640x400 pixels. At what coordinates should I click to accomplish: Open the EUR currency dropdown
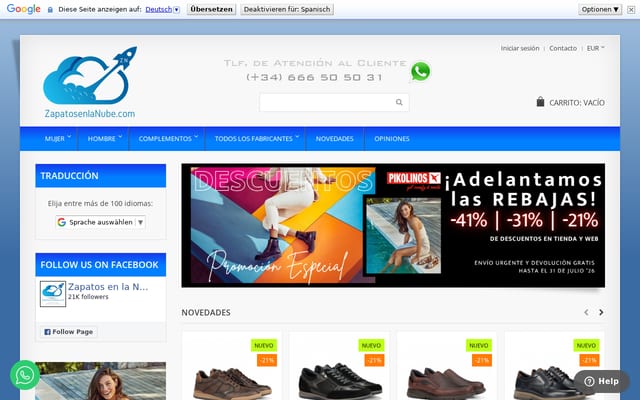[596, 48]
